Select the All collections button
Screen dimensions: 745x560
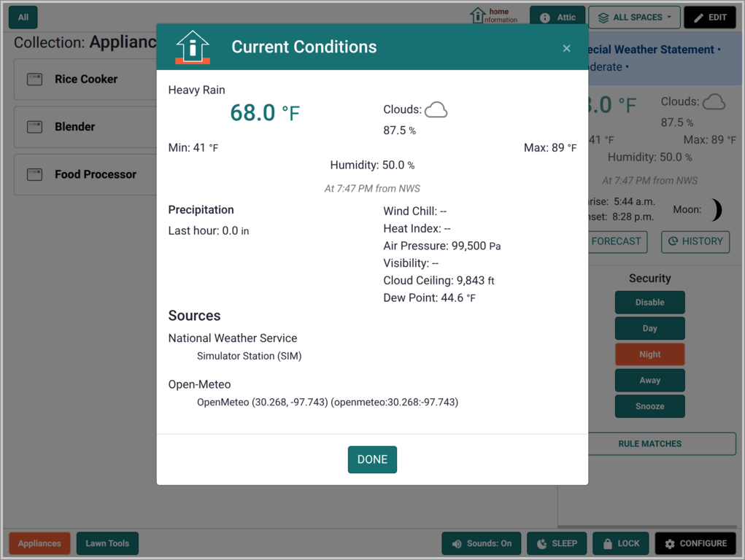click(x=23, y=17)
